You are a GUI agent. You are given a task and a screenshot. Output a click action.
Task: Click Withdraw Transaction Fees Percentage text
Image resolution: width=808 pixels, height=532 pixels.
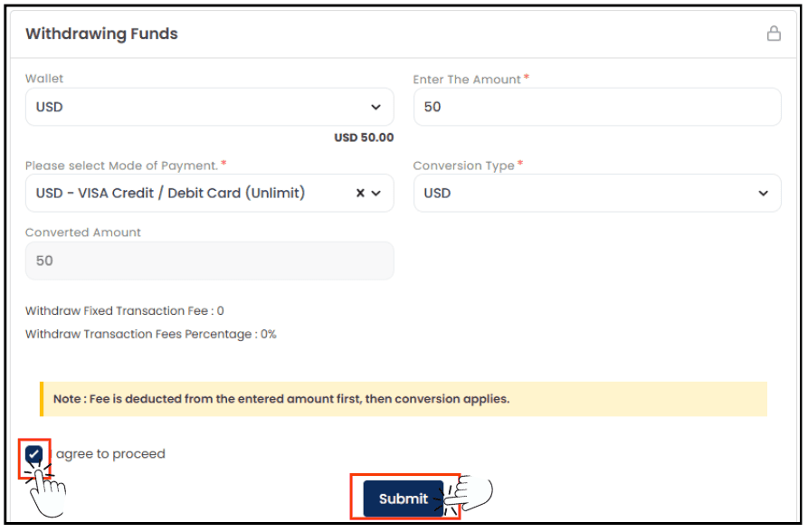tap(150, 334)
